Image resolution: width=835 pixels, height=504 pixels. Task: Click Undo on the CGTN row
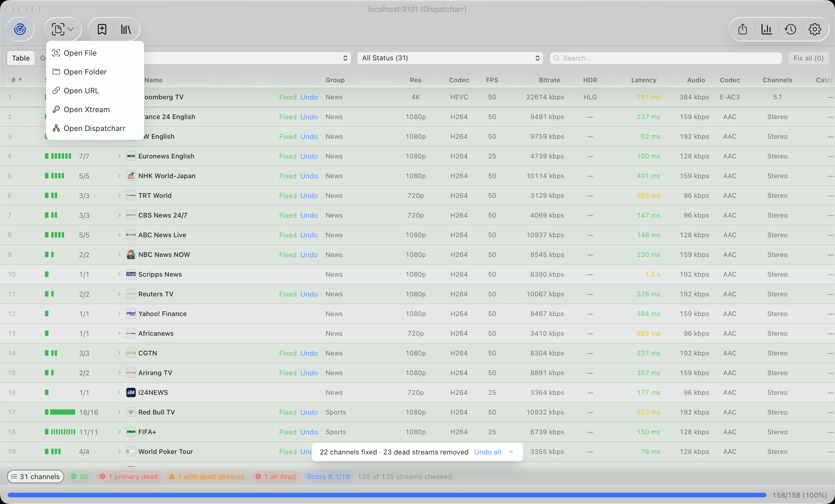(x=309, y=353)
